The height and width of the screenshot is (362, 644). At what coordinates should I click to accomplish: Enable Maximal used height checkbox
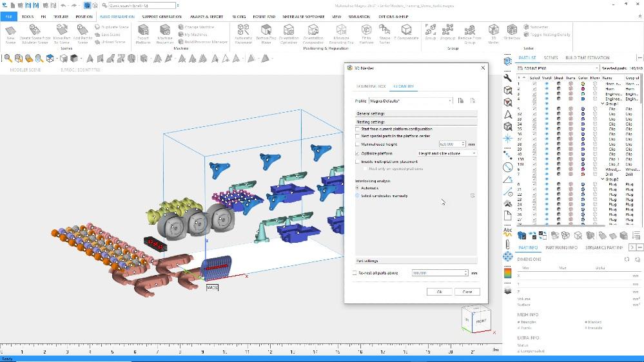(358, 144)
